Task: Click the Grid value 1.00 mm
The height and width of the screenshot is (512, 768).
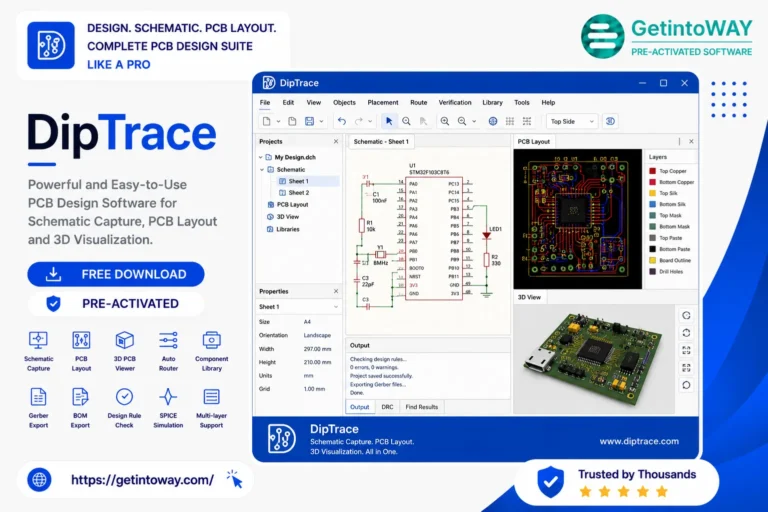Action: click(x=314, y=389)
